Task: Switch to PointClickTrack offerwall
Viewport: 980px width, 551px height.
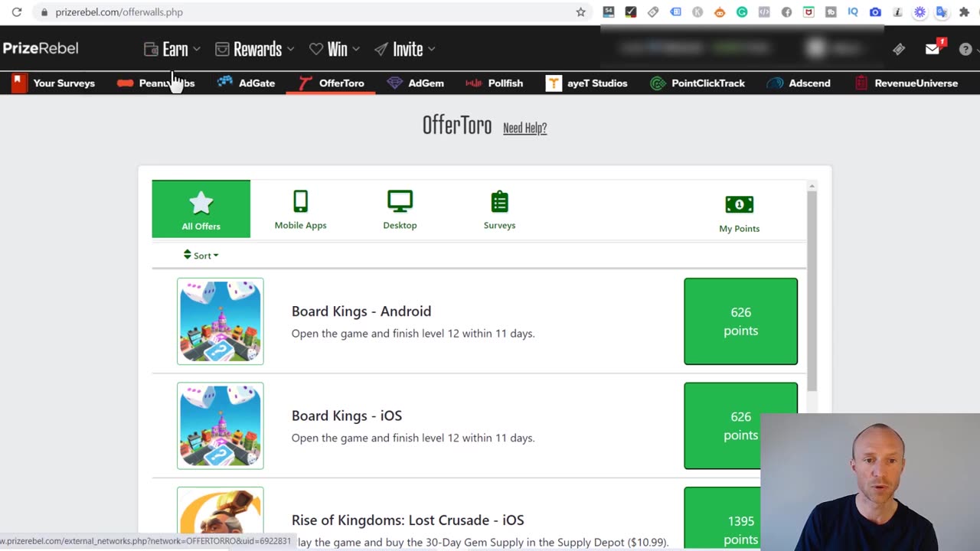Action: pyautogui.click(x=697, y=83)
